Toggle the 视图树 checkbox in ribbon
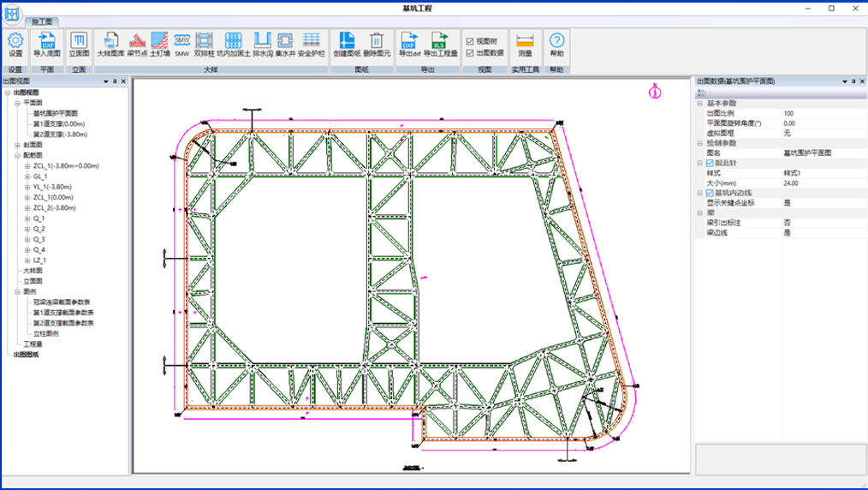Viewport: 868px width, 490px height. click(x=470, y=41)
